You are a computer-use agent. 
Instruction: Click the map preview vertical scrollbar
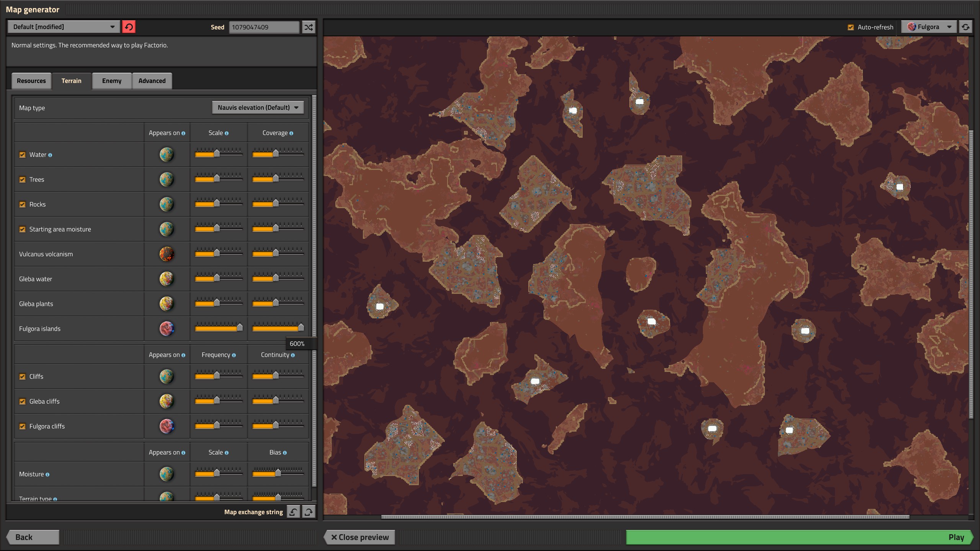[971, 274]
